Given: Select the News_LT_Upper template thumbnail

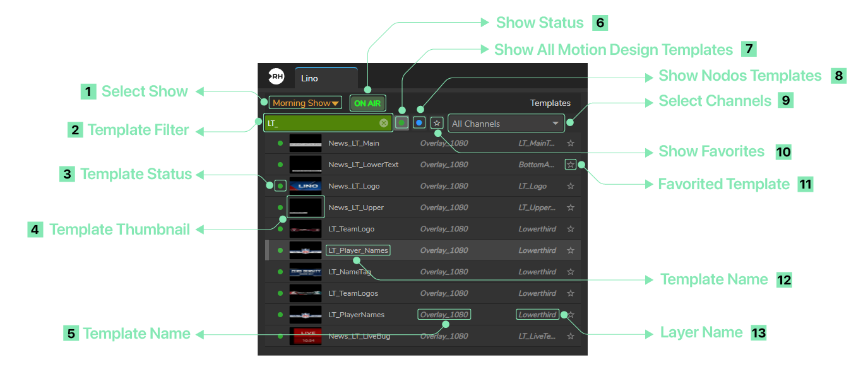Looking at the screenshot, I should pos(306,207).
